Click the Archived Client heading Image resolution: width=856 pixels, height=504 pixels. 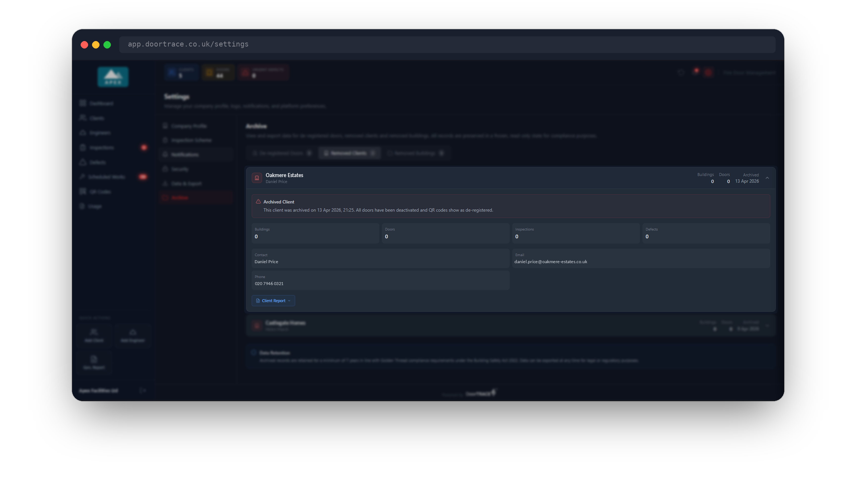pyautogui.click(x=279, y=202)
